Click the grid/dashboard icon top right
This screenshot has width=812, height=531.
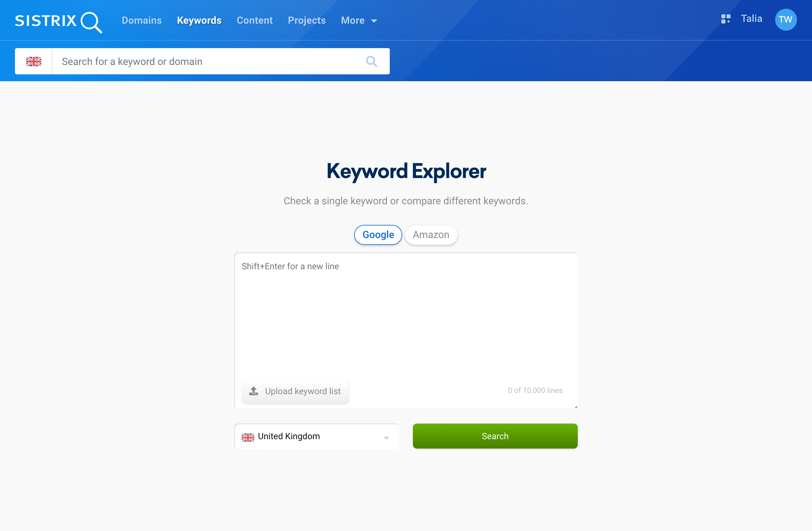click(725, 20)
